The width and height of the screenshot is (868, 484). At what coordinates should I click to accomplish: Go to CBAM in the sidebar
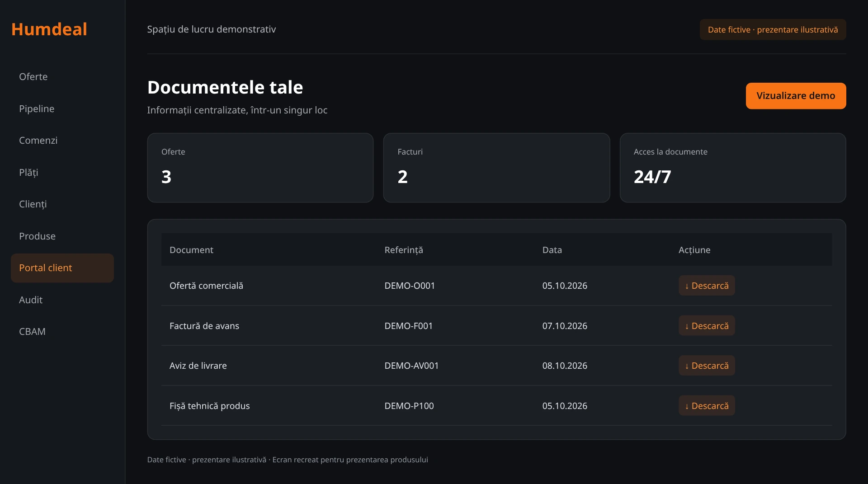click(62, 332)
